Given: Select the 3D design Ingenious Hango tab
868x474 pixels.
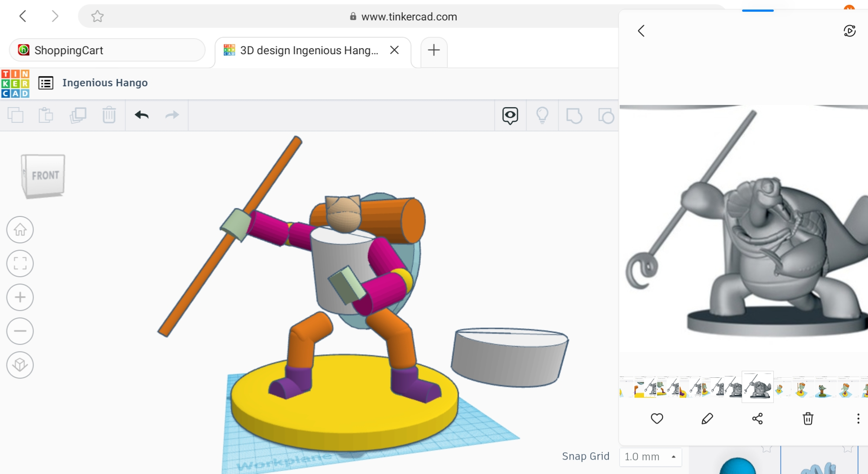Looking at the screenshot, I should (308, 50).
